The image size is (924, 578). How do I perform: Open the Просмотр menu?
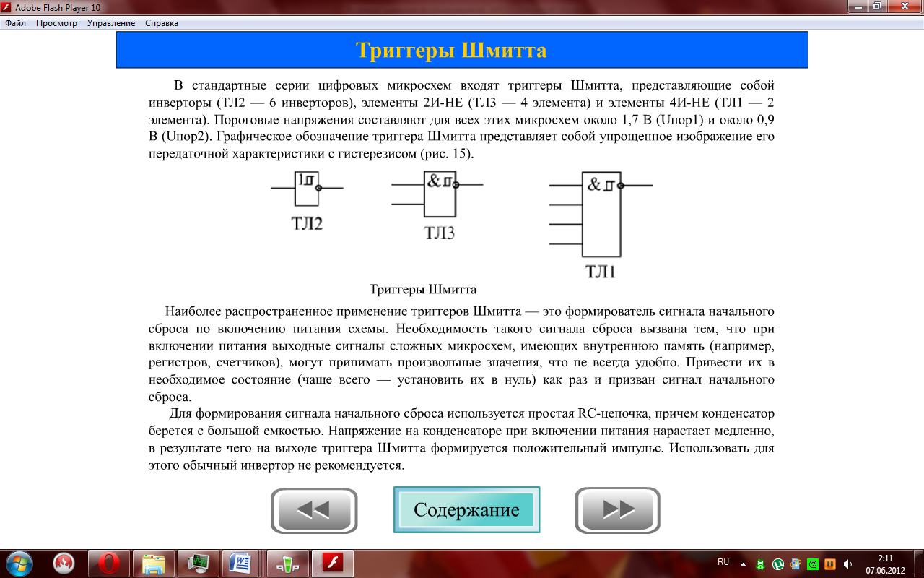[56, 23]
